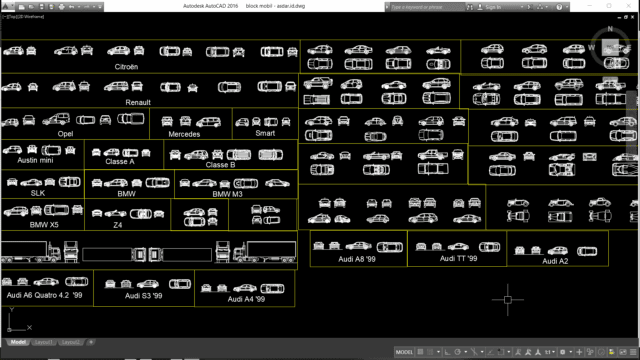Click the Undo arrow icon
The image size is (640, 360).
tap(71, 7)
